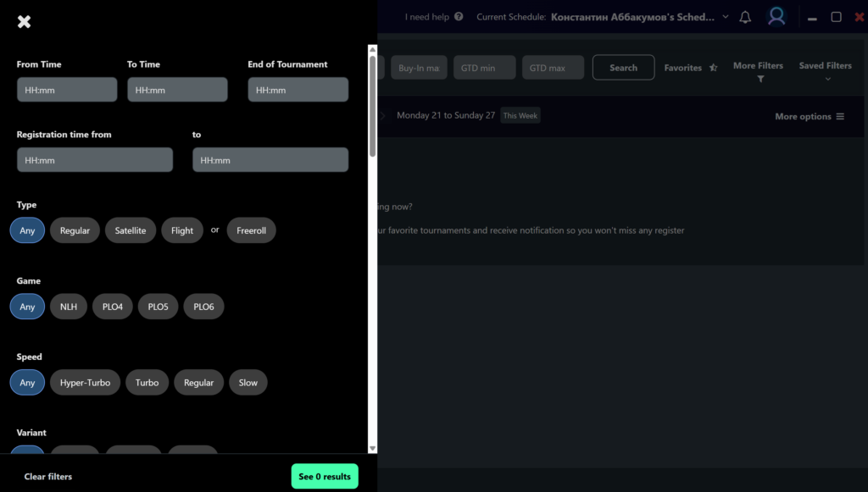Click the To Time input field
Image resolution: width=868 pixels, height=492 pixels.
click(x=178, y=90)
